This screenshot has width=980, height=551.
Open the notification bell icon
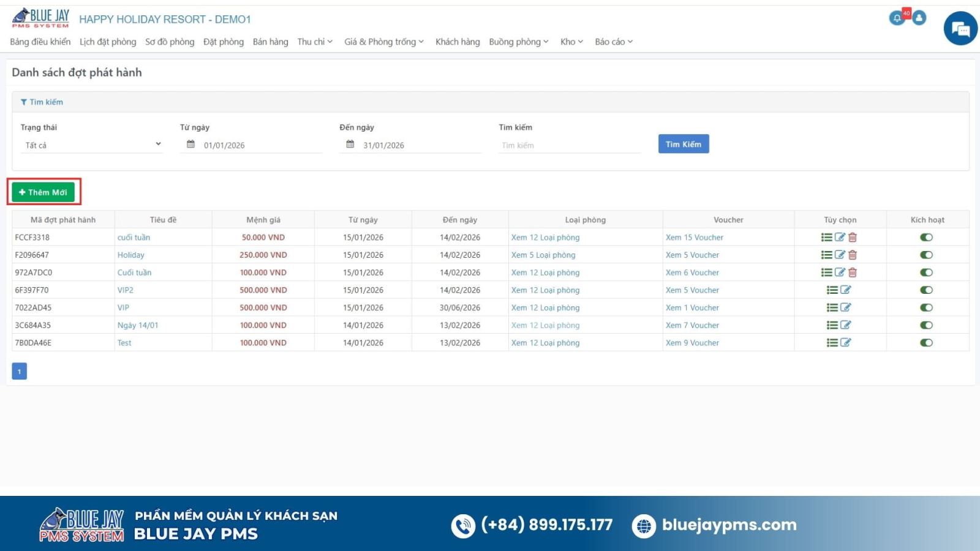[897, 18]
